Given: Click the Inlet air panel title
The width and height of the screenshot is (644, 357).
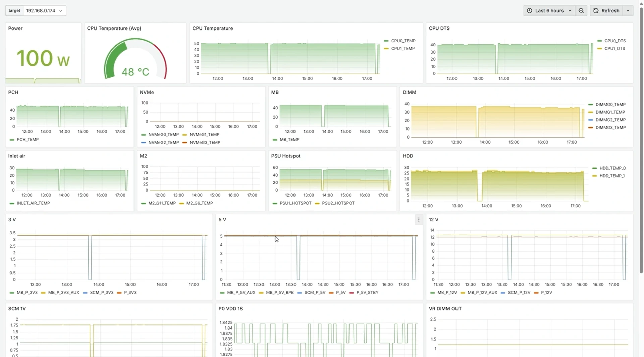Looking at the screenshot, I should click(17, 156).
